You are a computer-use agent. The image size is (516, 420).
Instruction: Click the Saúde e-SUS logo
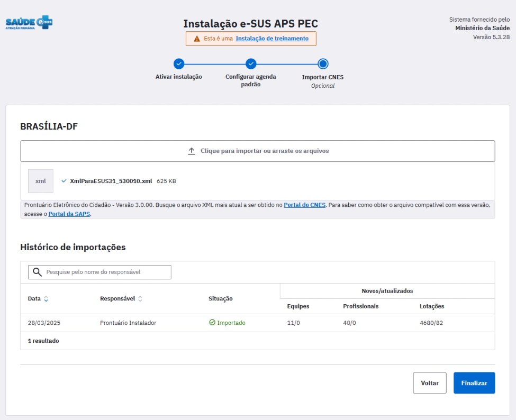[29, 22]
